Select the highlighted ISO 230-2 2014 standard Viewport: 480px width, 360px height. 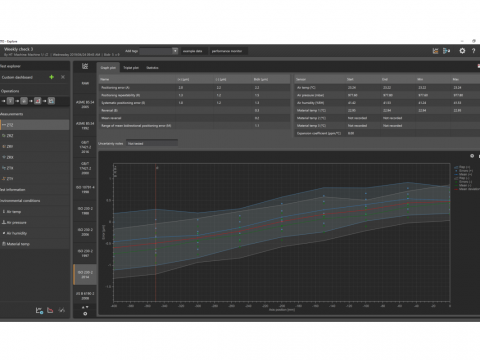(85, 275)
